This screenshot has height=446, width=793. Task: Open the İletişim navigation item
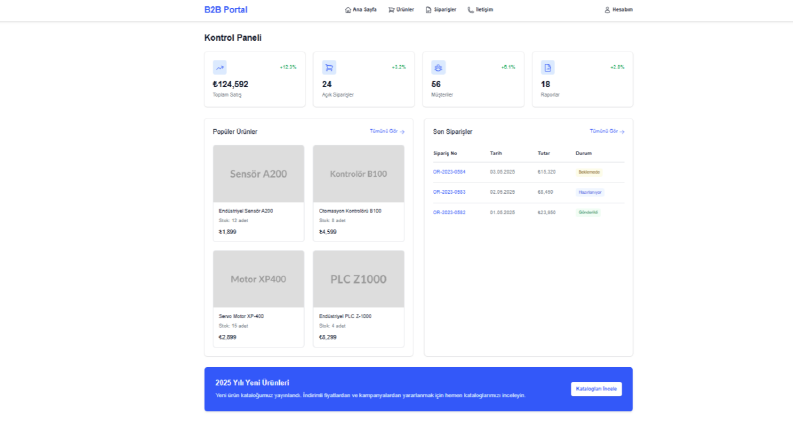pyautogui.click(x=480, y=10)
